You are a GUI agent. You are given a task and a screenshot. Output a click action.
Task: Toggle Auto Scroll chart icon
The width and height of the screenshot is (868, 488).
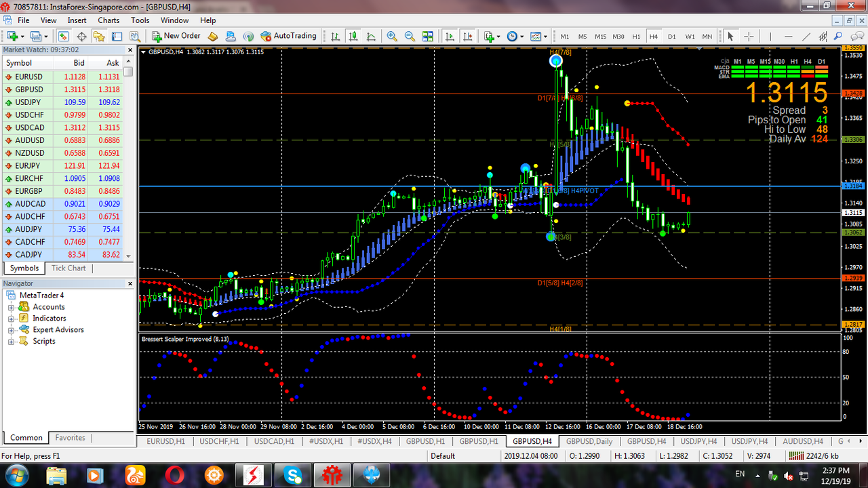point(450,36)
